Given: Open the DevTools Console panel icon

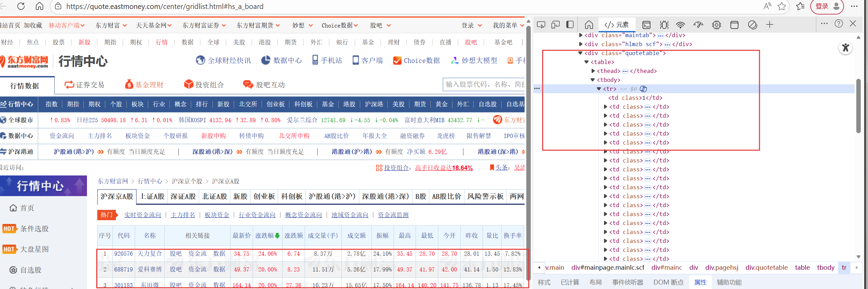Looking at the screenshot, I should click(646, 25).
